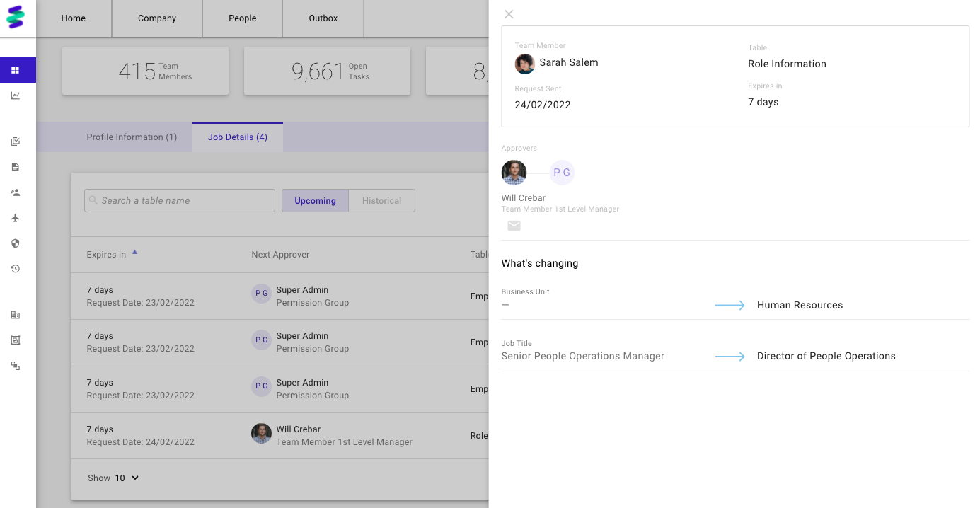Expand the Show 10 rows dropdown
This screenshot has height=508, width=980.
(x=127, y=478)
